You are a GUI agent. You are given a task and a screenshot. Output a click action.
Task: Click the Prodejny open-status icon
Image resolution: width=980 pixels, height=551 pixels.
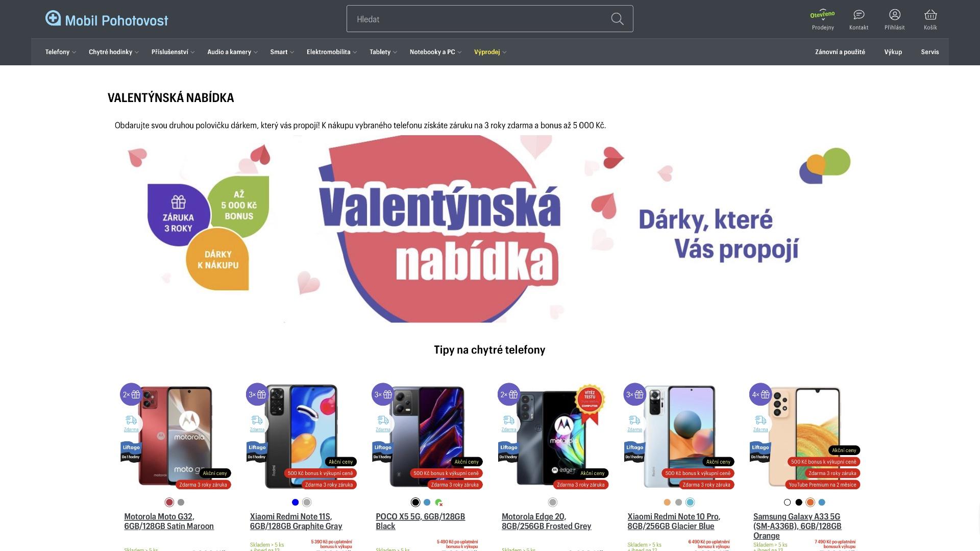coord(822,15)
